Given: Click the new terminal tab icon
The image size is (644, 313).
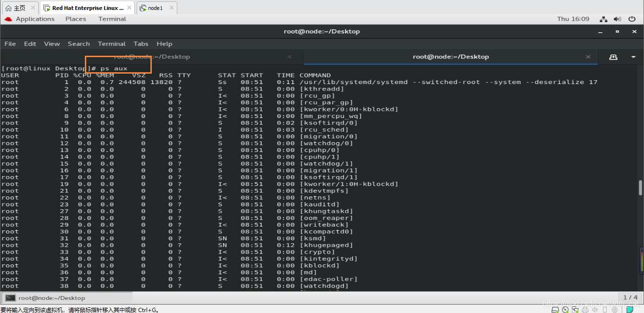Looking at the screenshot, I should coord(613,57).
